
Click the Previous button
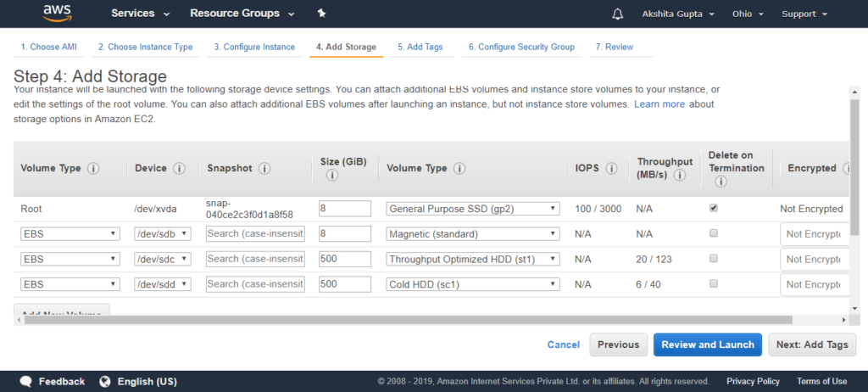coord(618,344)
